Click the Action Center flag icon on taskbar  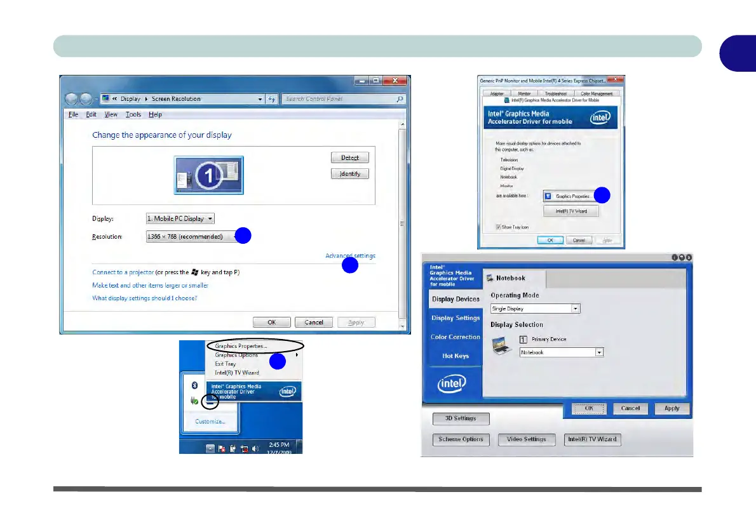click(x=221, y=449)
